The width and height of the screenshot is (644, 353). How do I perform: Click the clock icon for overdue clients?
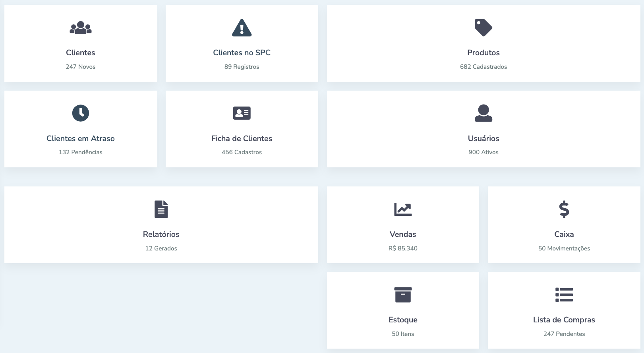coord(81,113)
